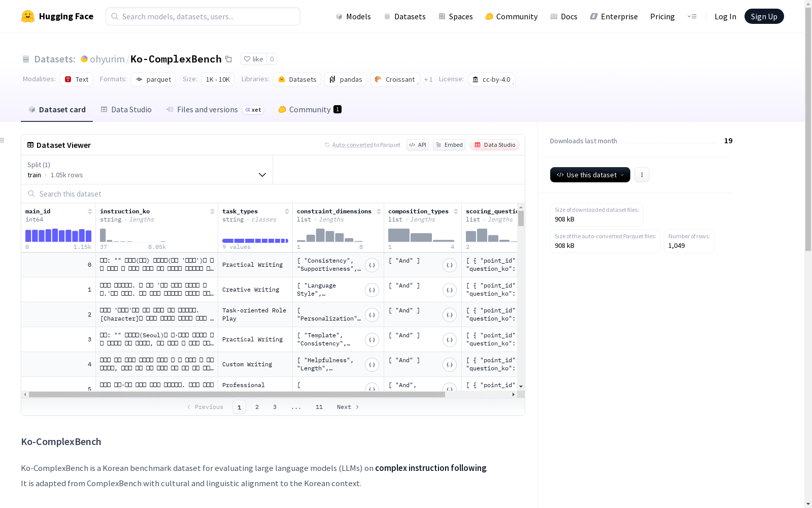Image resolution: width=812 pixels, height=508 pixels.
Task: Click the Sign Up button
Action: (764, 16)
